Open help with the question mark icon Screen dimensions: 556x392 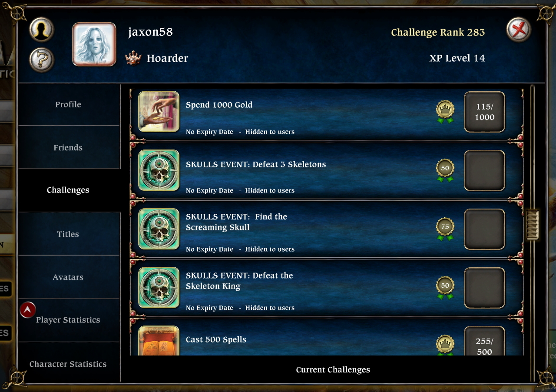coord(41,60)
